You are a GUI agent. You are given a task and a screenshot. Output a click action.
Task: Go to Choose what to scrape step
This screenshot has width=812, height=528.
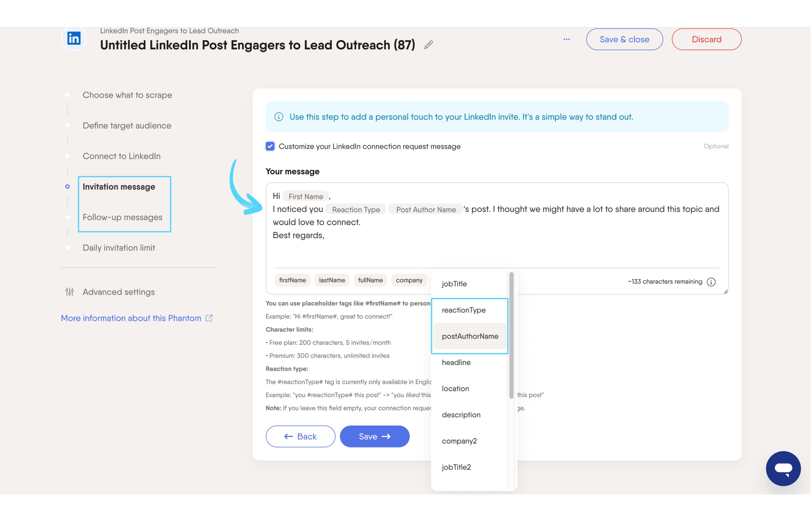point(127,95)
